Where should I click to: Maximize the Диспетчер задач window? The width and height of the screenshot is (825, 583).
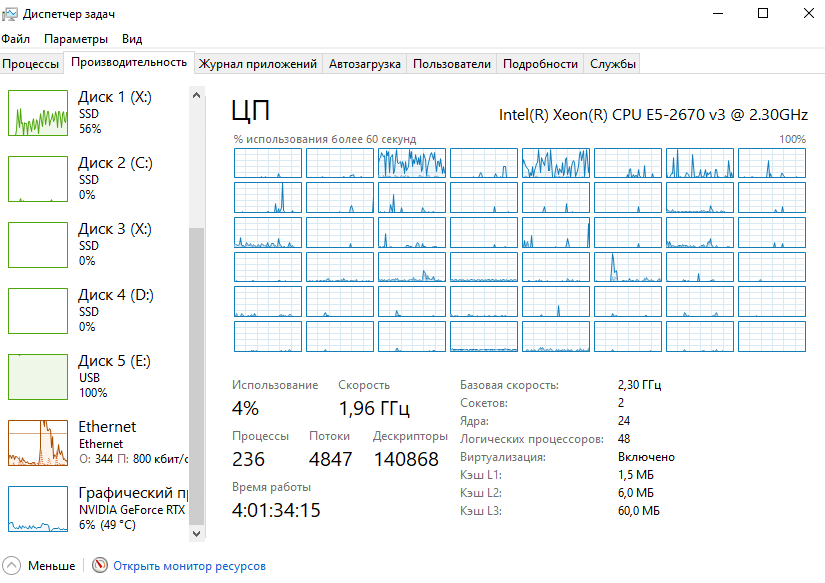tap(763, 14)
